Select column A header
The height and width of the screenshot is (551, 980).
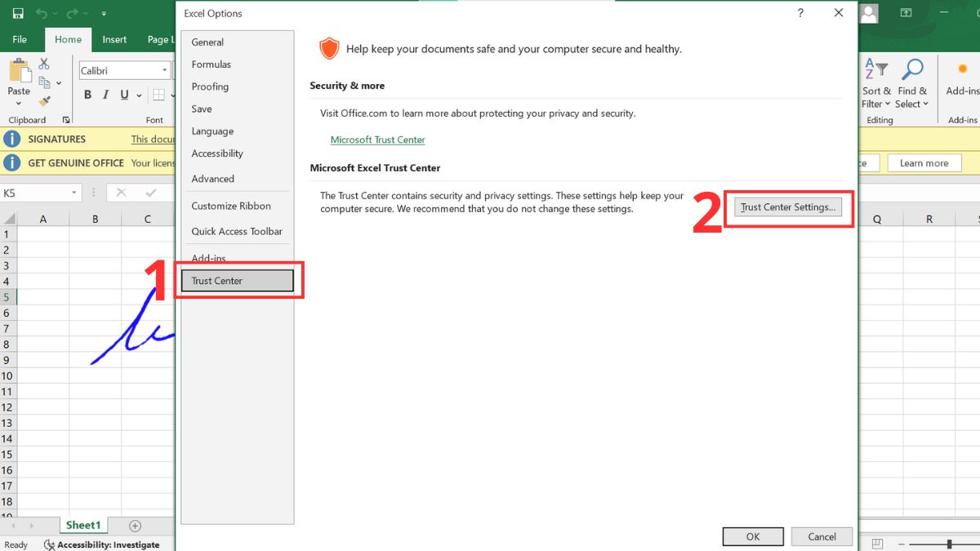click(x=42, y=219)
